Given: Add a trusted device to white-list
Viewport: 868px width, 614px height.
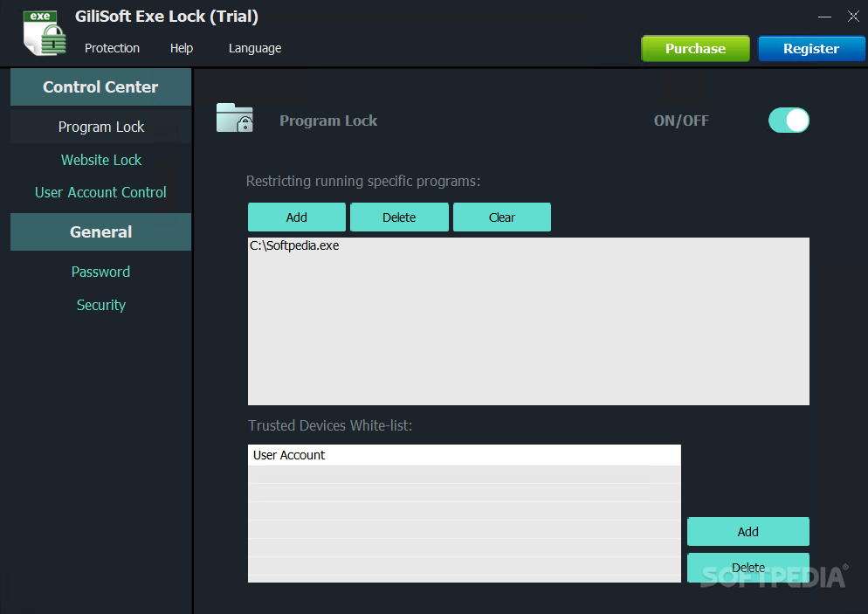Looking at the screenshot, I should pyautogui.click(x=747, y=532).
